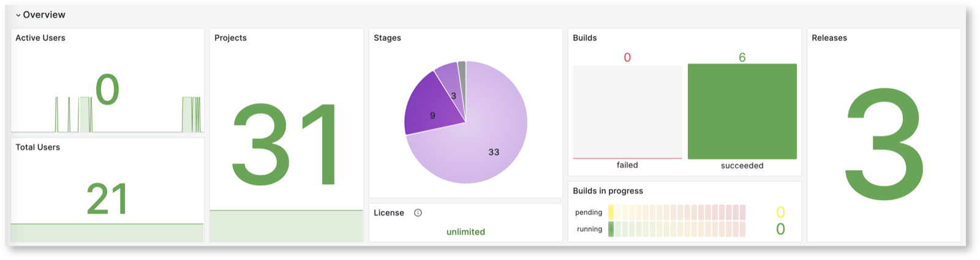This screenshot has height=260, width=980.
Task: Click the Releases value 3
Action: [884, 144]
